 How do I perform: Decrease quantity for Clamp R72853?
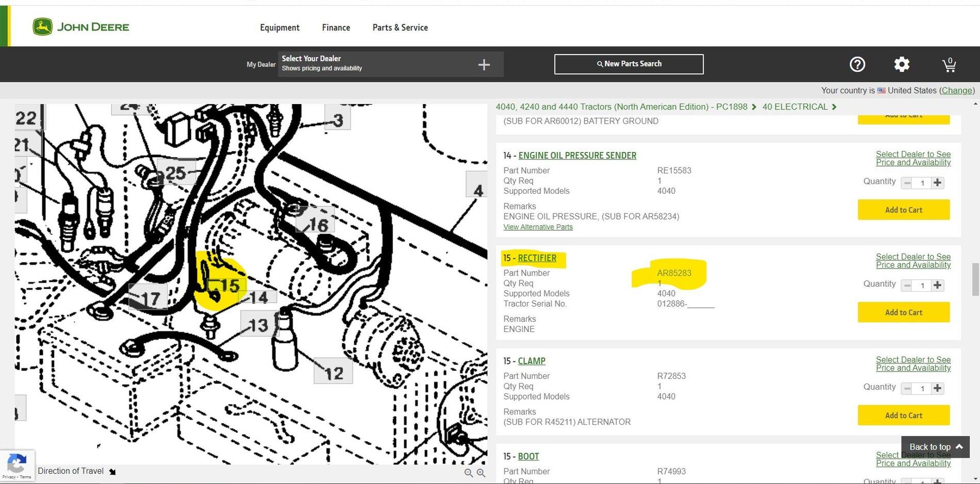tap(907, 388)
